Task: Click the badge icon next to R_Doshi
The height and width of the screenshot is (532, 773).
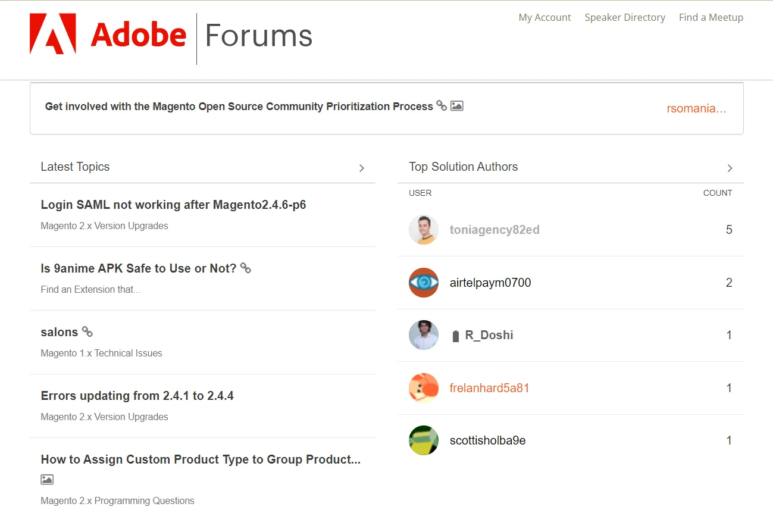Action: point(455,334)
